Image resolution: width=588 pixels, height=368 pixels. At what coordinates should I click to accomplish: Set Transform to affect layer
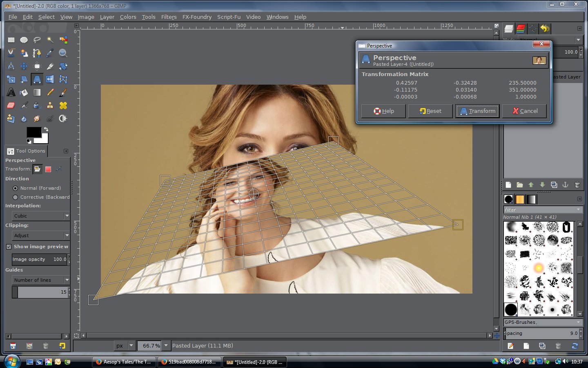pos(37,169)
